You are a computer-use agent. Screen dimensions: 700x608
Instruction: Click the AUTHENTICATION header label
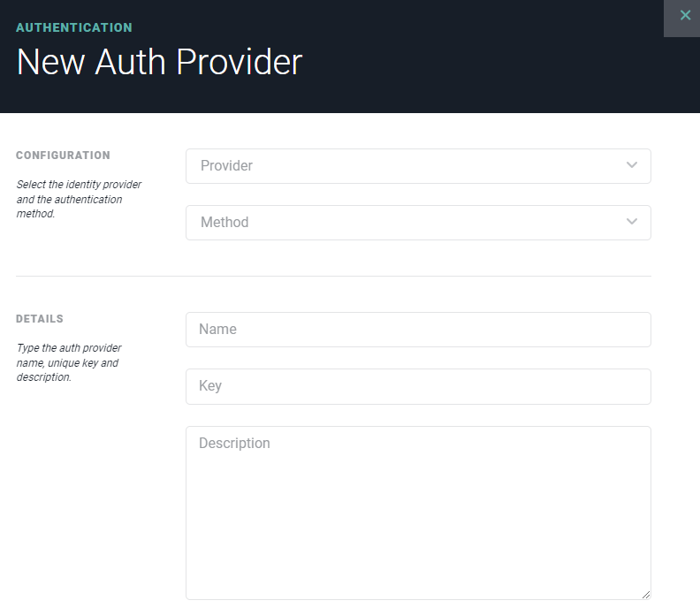pos(74,27)
